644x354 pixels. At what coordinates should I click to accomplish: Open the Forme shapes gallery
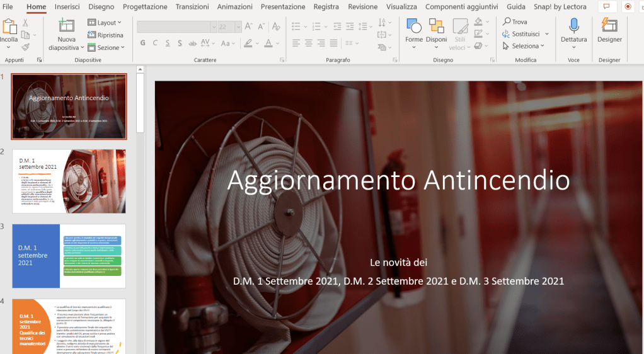(x=414, y=26)
